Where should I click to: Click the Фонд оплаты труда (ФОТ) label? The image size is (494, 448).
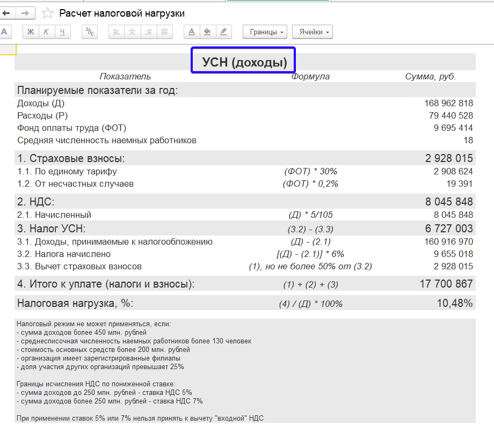(x=71, y=128)
